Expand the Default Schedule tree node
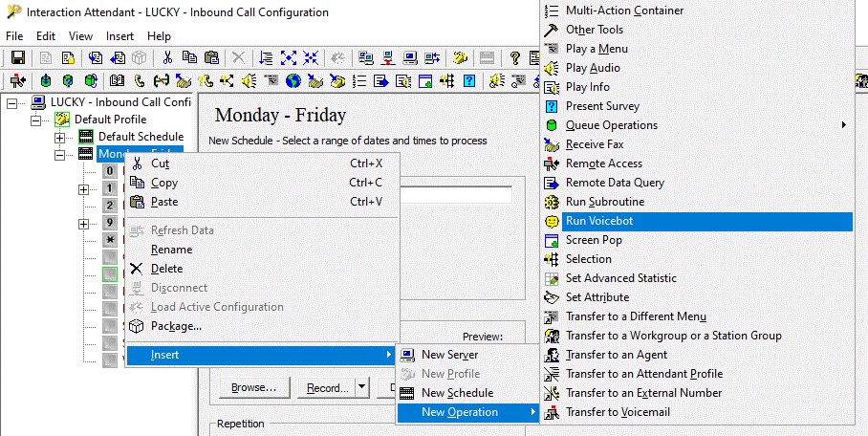The height and width of the screenshot is (436, 868). point(59,137)
